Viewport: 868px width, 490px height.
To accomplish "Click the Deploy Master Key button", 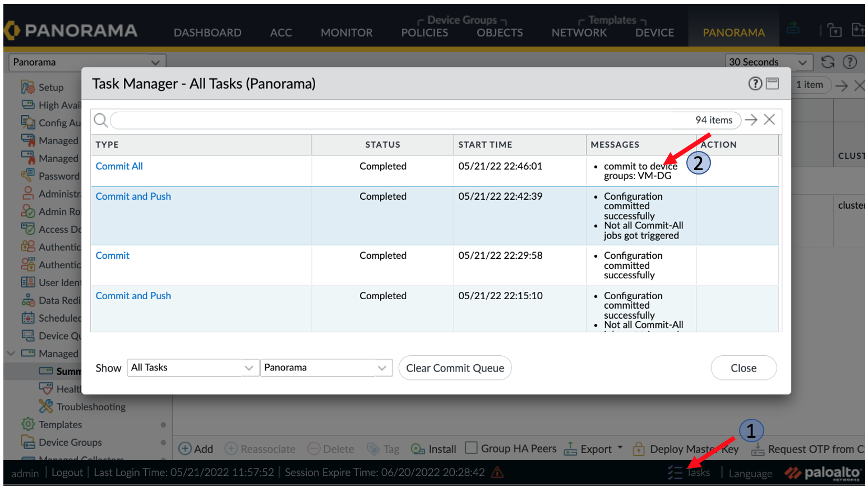I will pyautogui.click(x=685, y=449).
